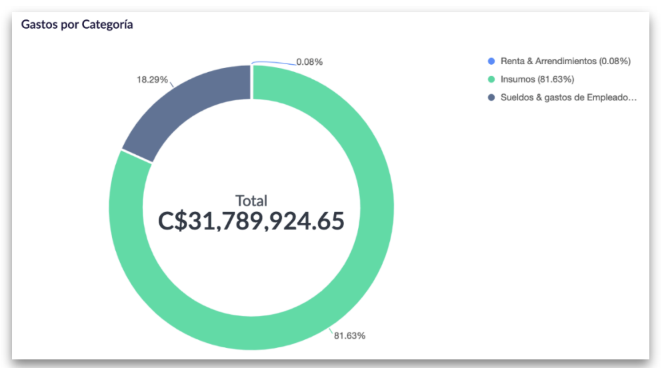Viewport: 664px width, 368px height.
Task: Click the Renta & Arrendimientos legend entry
Action: click(559, 61)
